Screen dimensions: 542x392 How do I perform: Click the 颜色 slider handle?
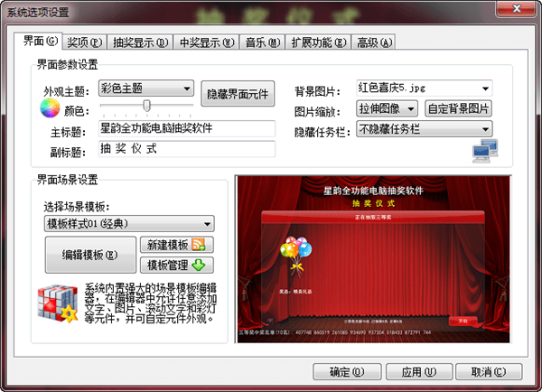pos(147,108)
